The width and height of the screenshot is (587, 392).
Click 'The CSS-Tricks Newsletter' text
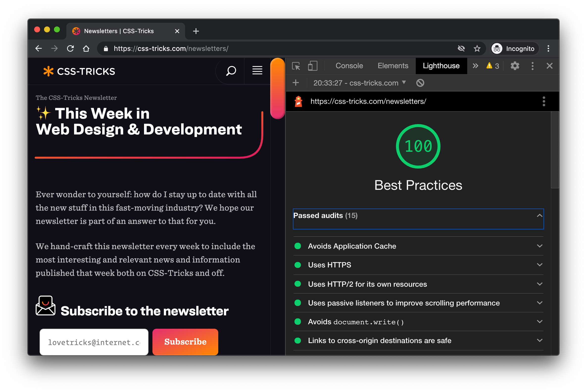click(x=76, y=98)
